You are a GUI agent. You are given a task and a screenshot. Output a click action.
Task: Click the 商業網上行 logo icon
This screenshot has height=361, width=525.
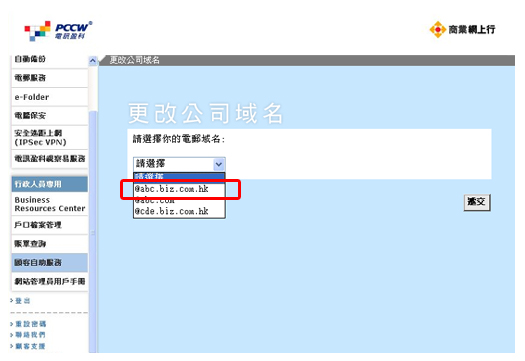[437, 29]
